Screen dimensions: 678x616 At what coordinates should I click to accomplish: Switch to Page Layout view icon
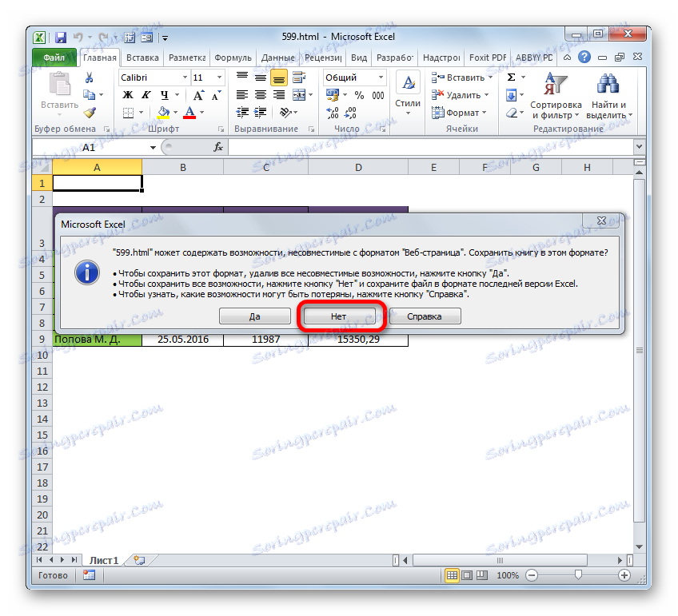click(467, 575)
